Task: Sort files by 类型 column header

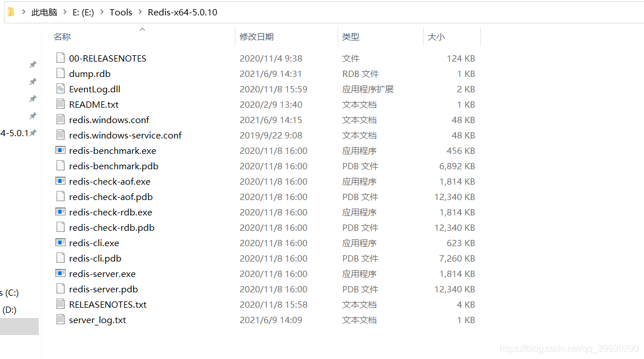Action: click(x=351, y=36)
